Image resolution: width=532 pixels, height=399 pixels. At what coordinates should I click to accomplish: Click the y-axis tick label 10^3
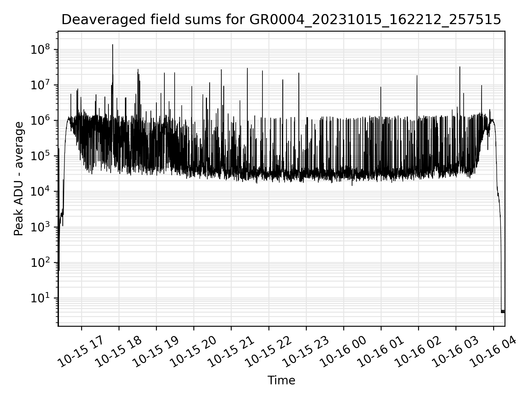tap(40, 227)
